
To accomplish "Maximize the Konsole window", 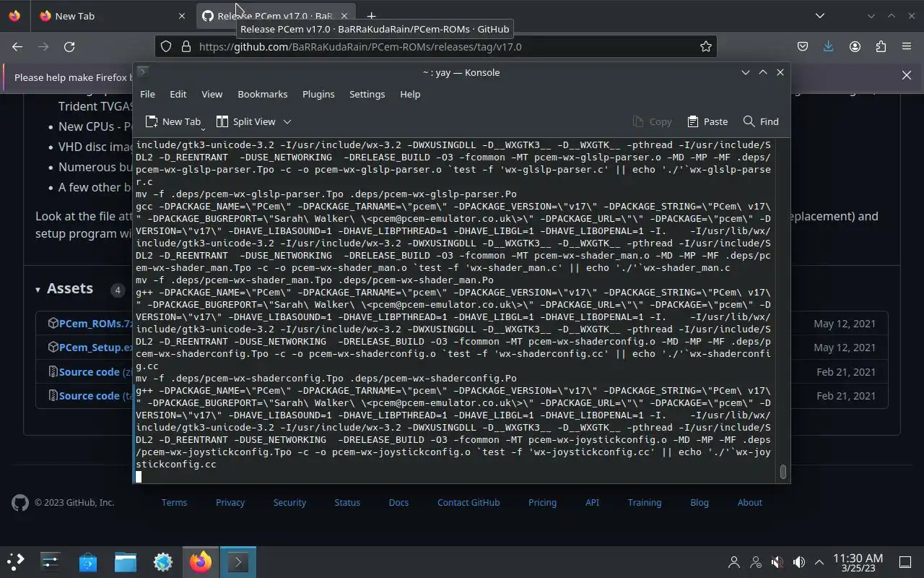I will tap(763, 72).
